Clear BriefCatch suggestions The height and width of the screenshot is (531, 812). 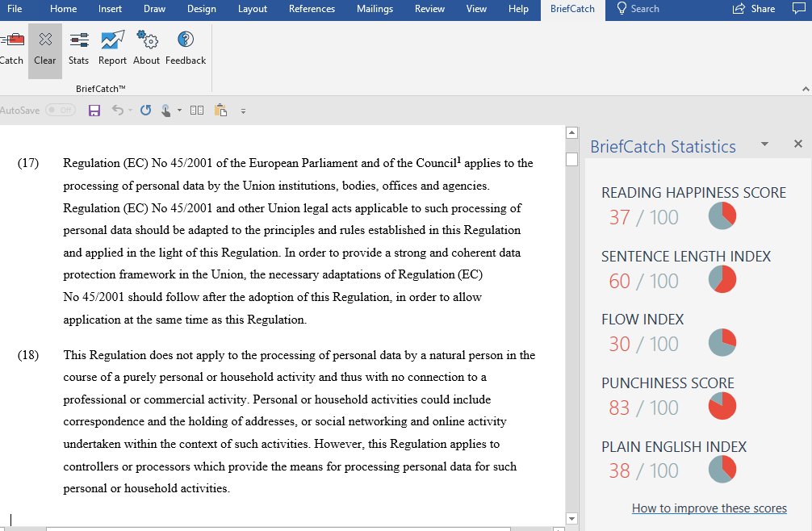pos(45,49)
